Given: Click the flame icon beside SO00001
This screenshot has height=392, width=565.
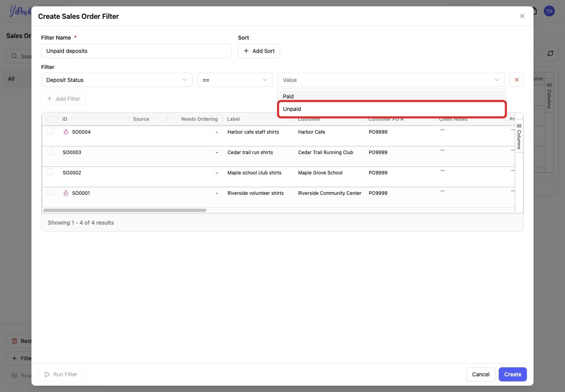Looking at the screenshot, I should click(x=66, y=193).
